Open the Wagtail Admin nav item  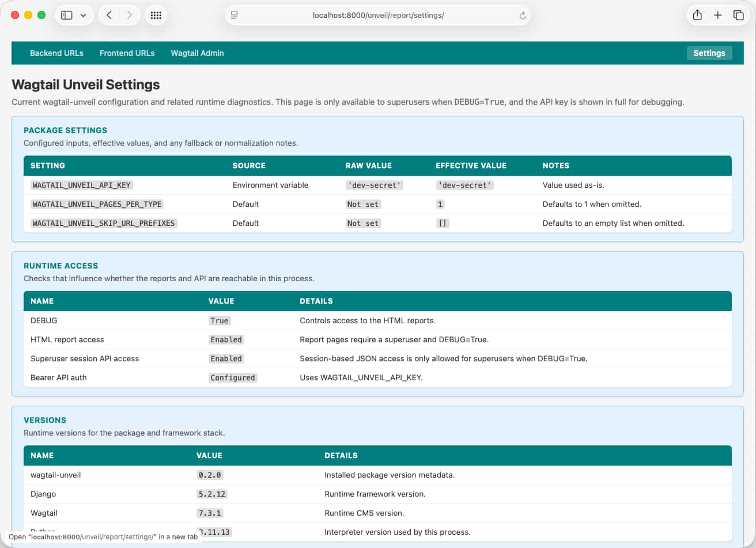point(197,53)
